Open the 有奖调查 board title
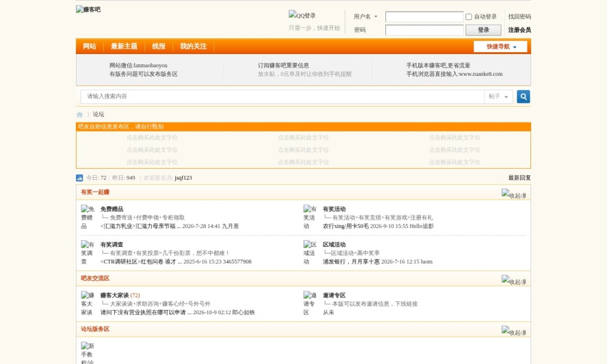The width and height of the screenshot is (607, 364). pos(112,245)
